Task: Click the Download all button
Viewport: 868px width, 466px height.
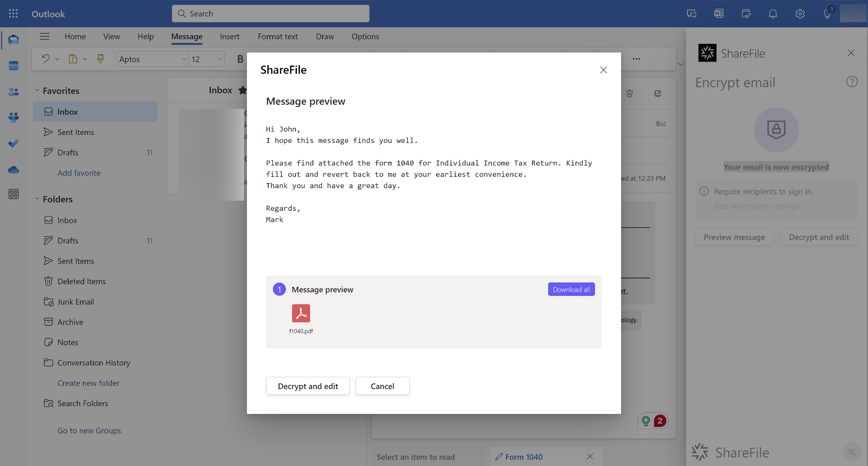Action: pos(571,289)
